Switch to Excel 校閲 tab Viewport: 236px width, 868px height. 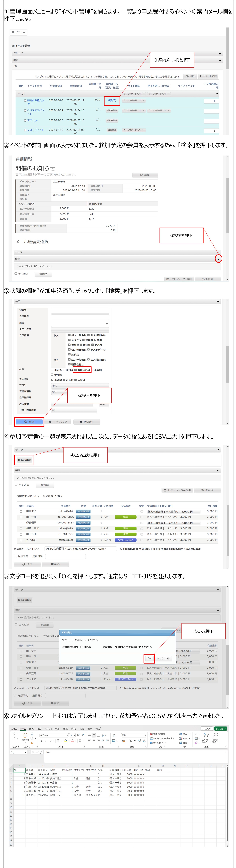click(82, 729)
